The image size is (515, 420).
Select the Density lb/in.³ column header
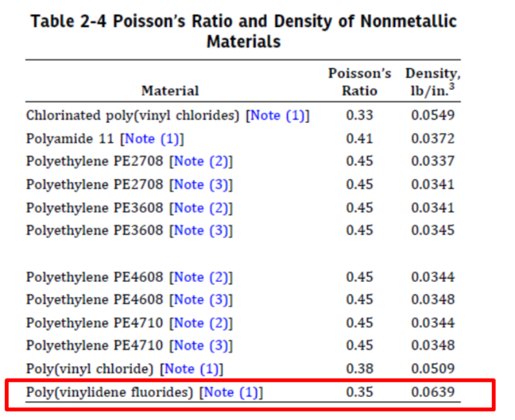coord(433,82)
